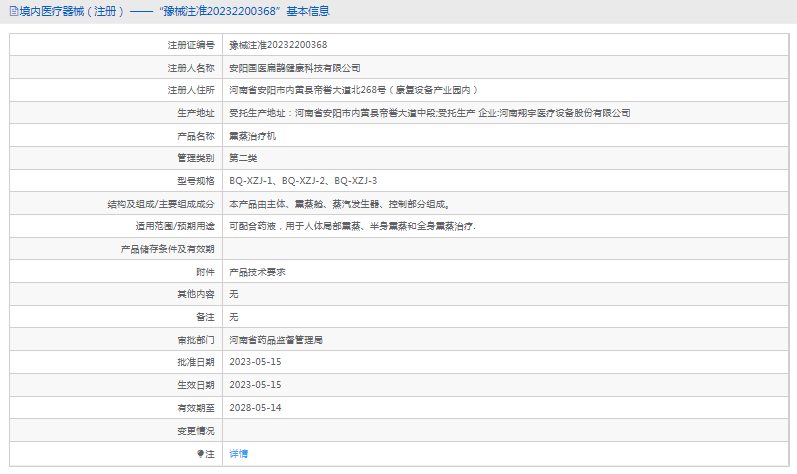Click structure description starting 本产品由主体

[339, 204]
